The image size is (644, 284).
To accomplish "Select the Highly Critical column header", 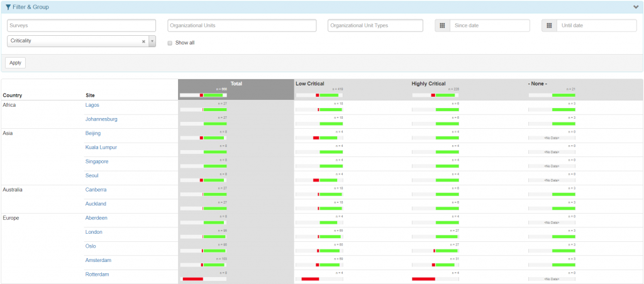I will pos(428,84).
